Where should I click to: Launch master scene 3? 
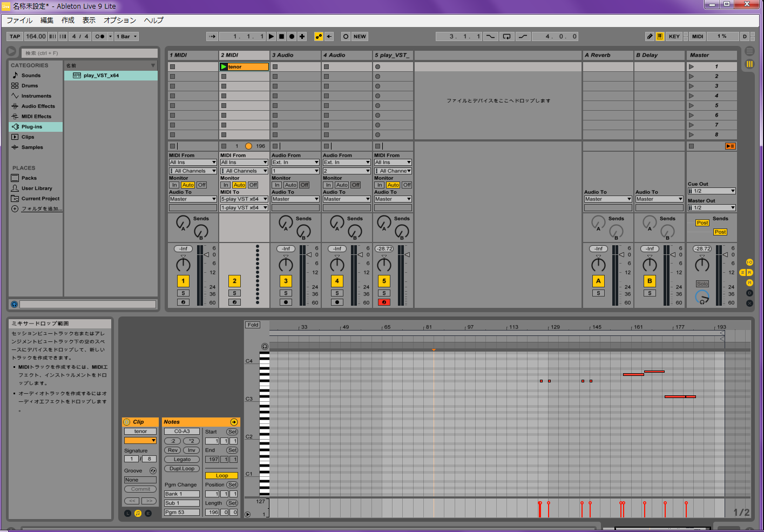pos(691,86)
